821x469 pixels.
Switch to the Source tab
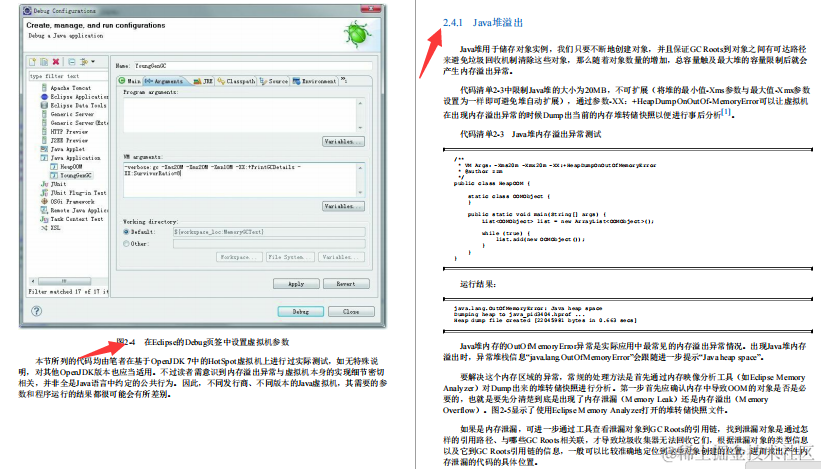pyautogui.click(x=274, y=81)
